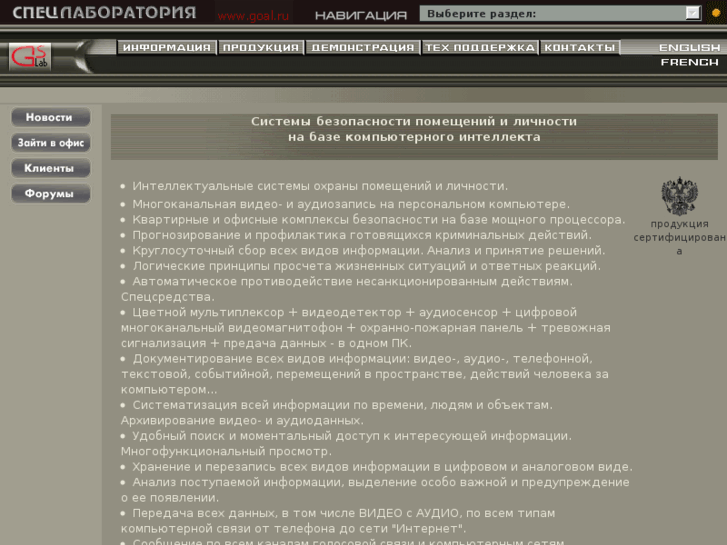Click bullet "Документирование всех видов информации"
Viewport: 727px width, 545px height.
click(365, 374)
